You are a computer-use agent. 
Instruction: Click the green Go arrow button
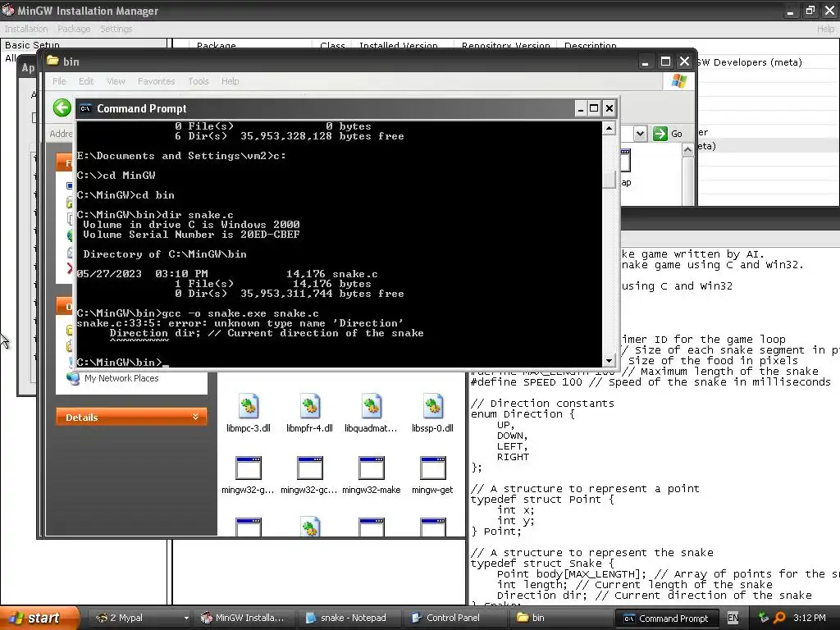(x=660, y=134)
